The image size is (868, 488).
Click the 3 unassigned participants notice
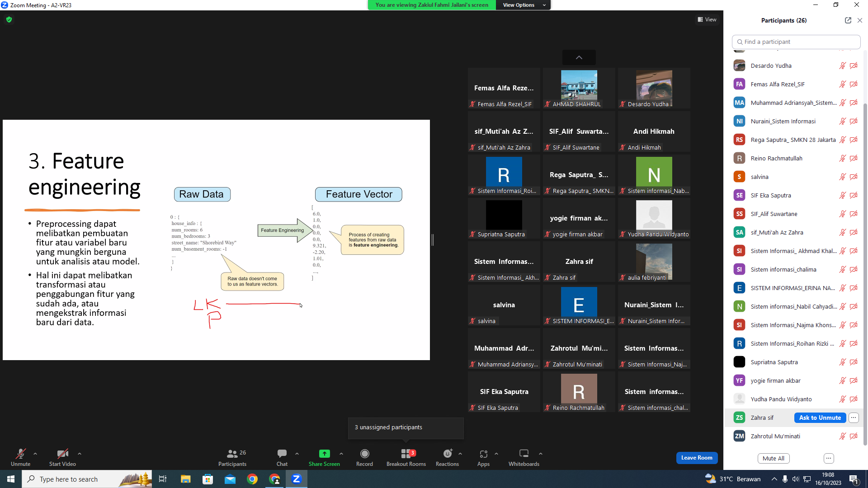pos(406,427)
